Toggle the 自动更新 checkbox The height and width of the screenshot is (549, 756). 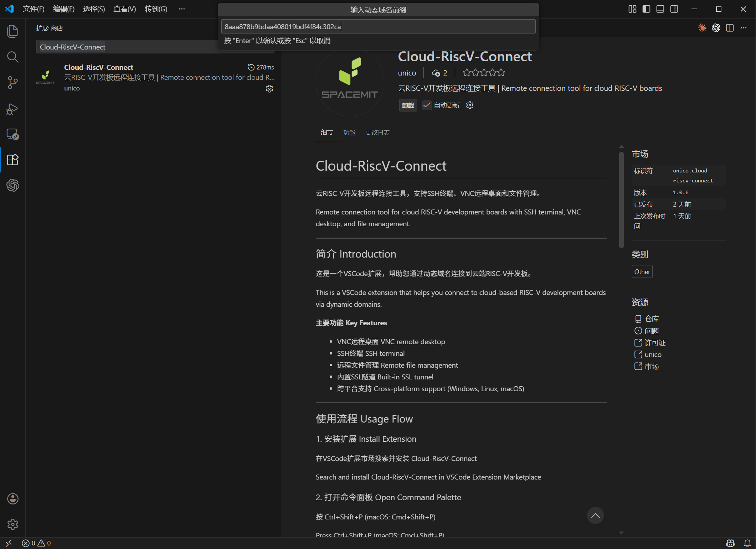tap(427, 105)
